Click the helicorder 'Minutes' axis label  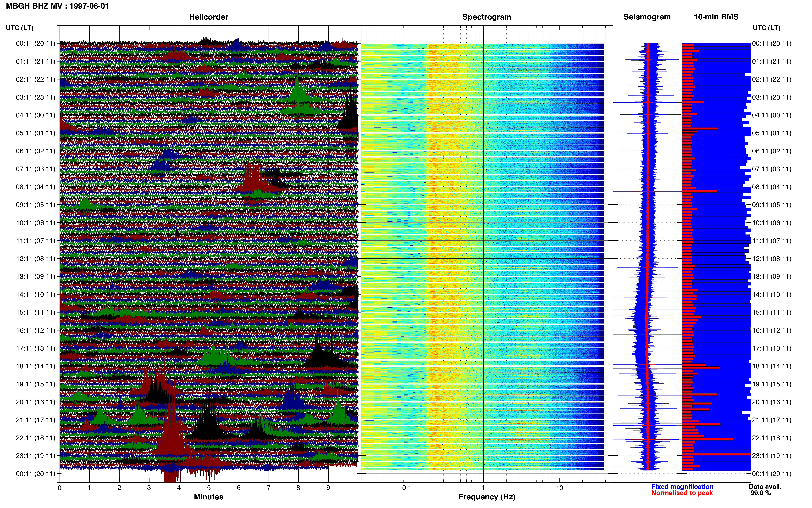pos(209,497)
